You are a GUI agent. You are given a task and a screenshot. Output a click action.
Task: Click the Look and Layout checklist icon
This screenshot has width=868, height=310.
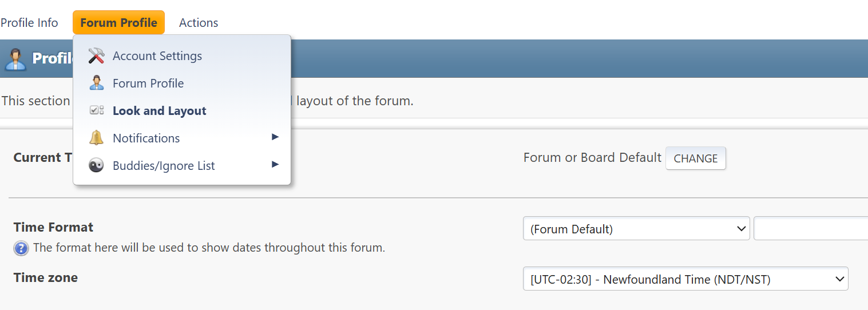coord(96,111)
